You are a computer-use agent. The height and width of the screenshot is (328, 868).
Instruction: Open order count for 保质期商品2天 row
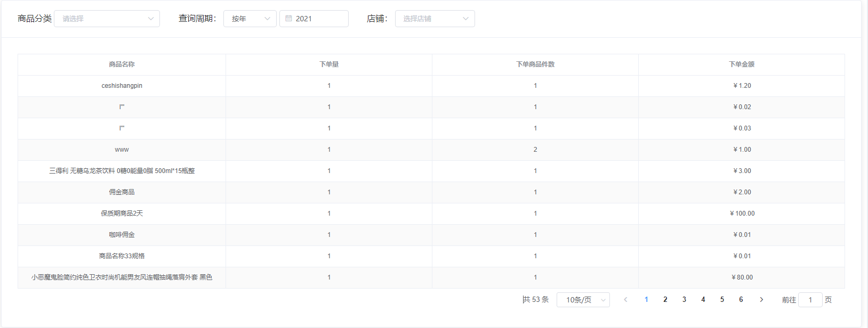coord(329,214)
